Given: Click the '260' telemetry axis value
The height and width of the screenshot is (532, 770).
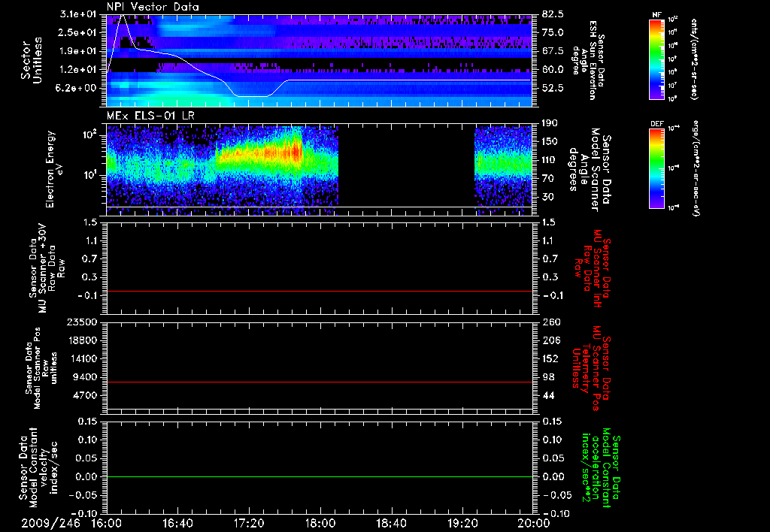Looking at the screenshot, I should pyautogui.click(x=550, y=322).
